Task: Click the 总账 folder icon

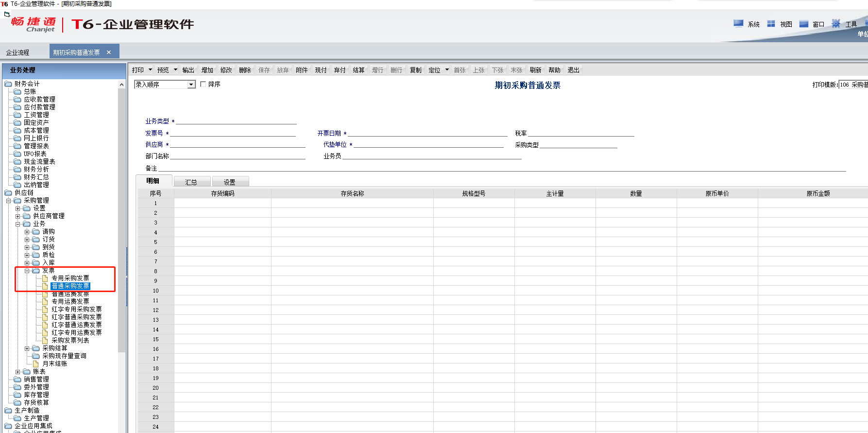Action: click(17, 91)
